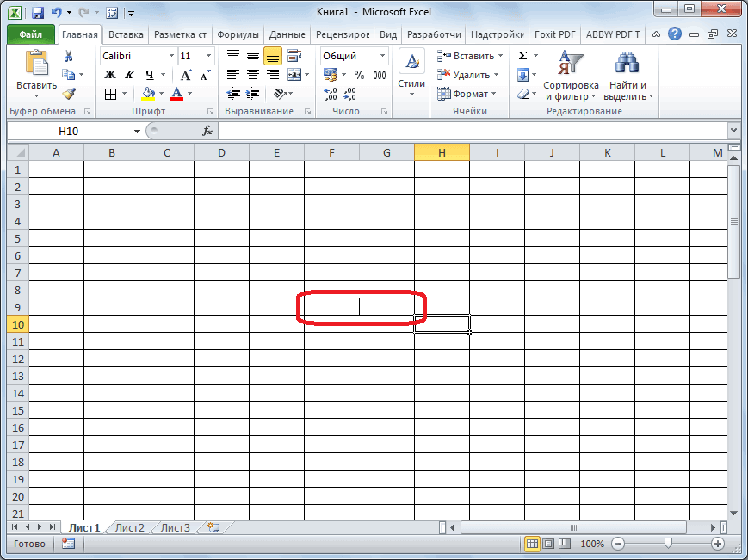The height and width of the screenshot is (560, 748).
Task: Click the Percent Style button
Action: (359, 75)
